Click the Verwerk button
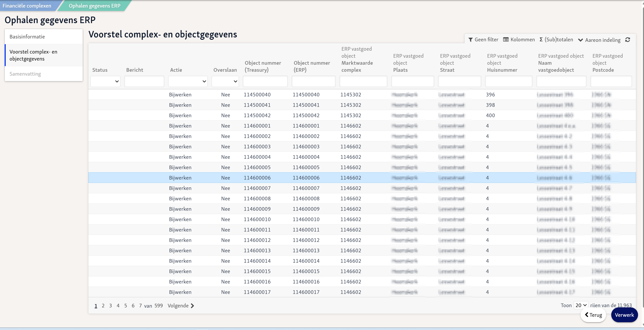This screenshot has width=644, height=330. pos(624,315)
